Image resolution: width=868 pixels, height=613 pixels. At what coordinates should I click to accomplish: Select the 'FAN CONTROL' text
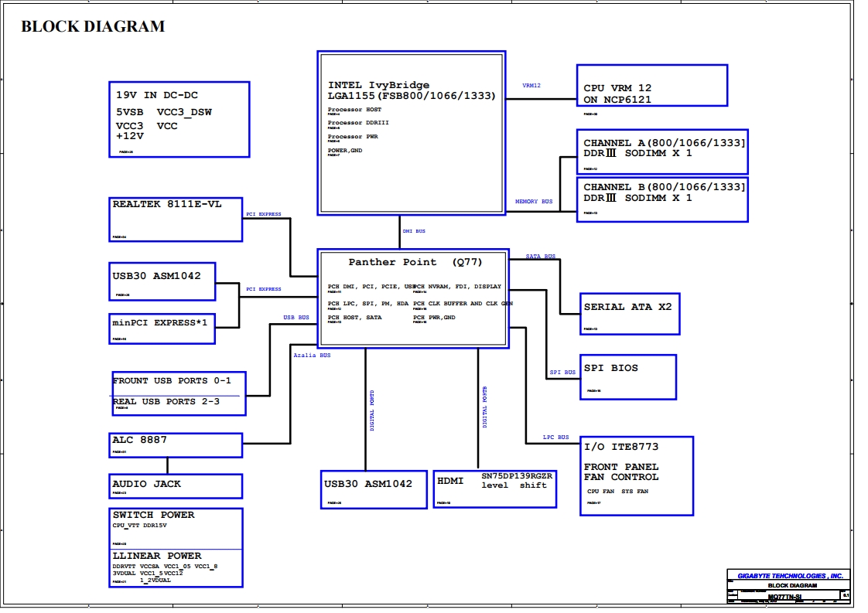tap(621, 478)
